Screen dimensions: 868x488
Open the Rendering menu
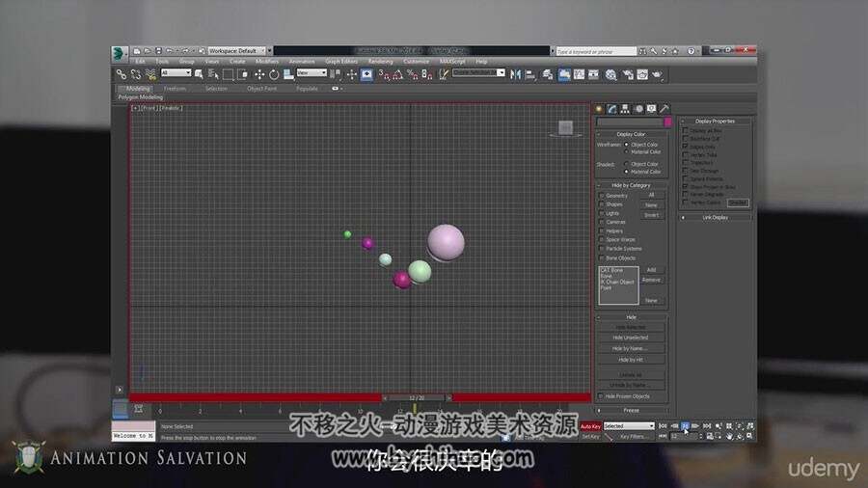click(380, 62)
